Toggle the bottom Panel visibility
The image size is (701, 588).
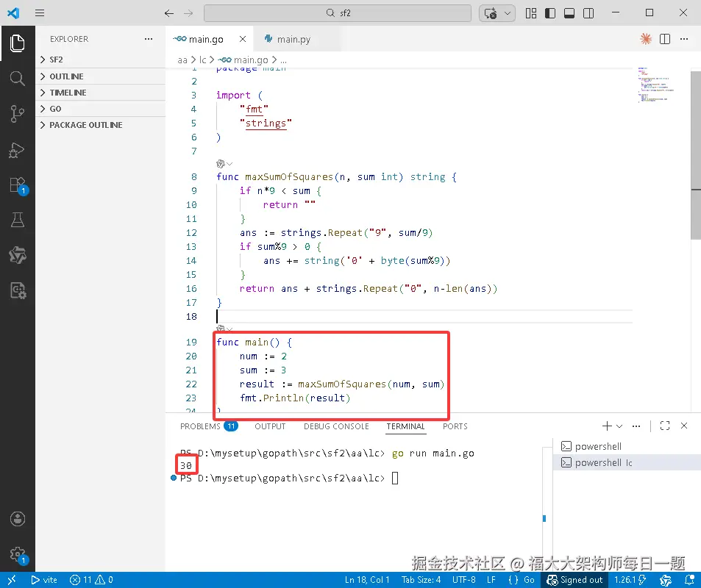pyautogui.click(x=569, y=13)
